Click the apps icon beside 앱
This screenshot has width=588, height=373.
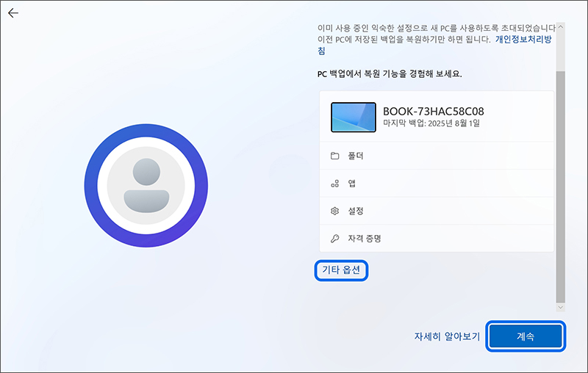point(335,184)
